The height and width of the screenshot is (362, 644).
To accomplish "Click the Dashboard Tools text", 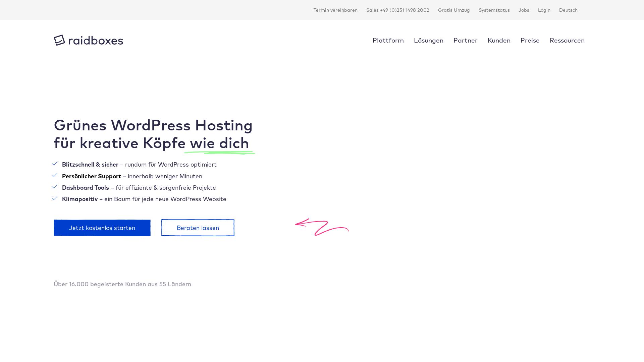I will click(86, 188).
